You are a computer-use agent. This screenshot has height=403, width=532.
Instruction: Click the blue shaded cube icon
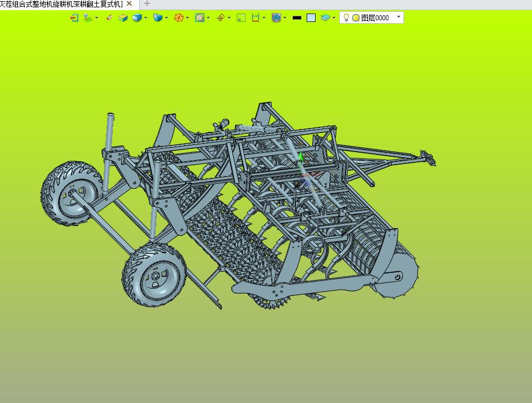point(136,18)
